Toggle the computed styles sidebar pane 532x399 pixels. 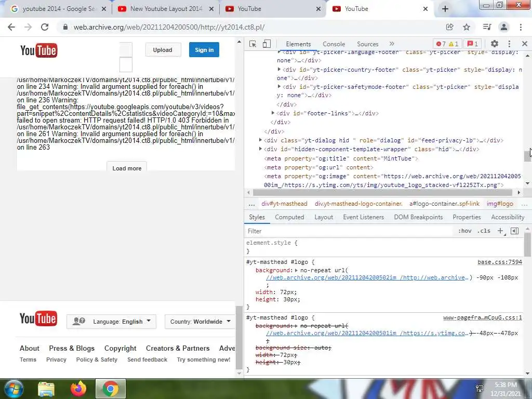pyautogui.click(x=515, y=231)
